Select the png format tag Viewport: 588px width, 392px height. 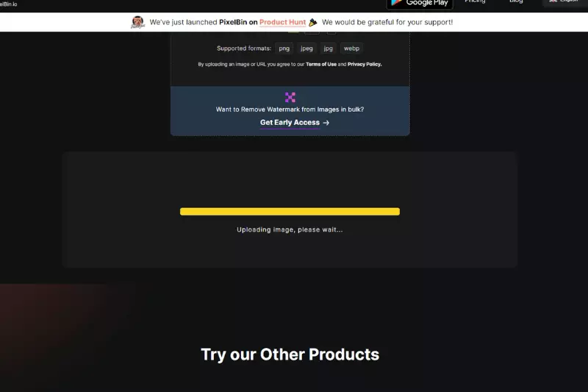point(284,49)
